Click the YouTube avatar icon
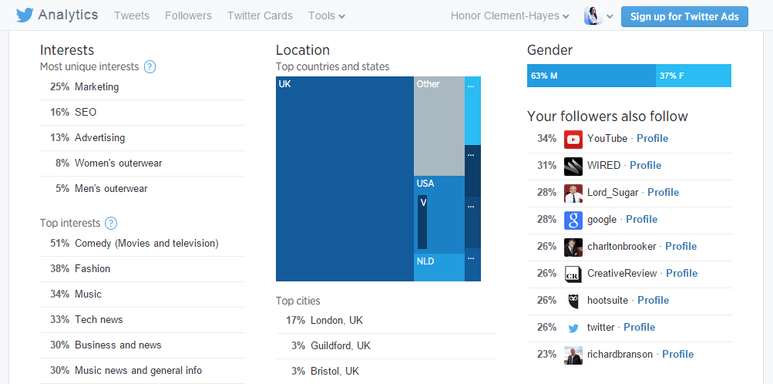 click(573, 139)
